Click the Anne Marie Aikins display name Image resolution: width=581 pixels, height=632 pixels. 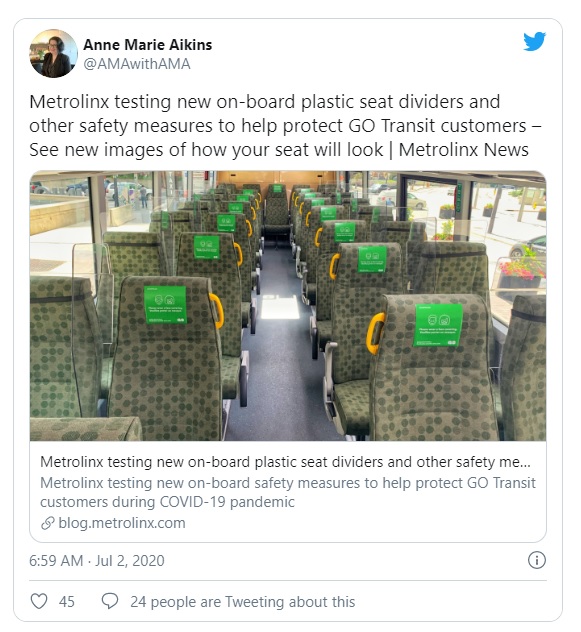coord(148,45)
